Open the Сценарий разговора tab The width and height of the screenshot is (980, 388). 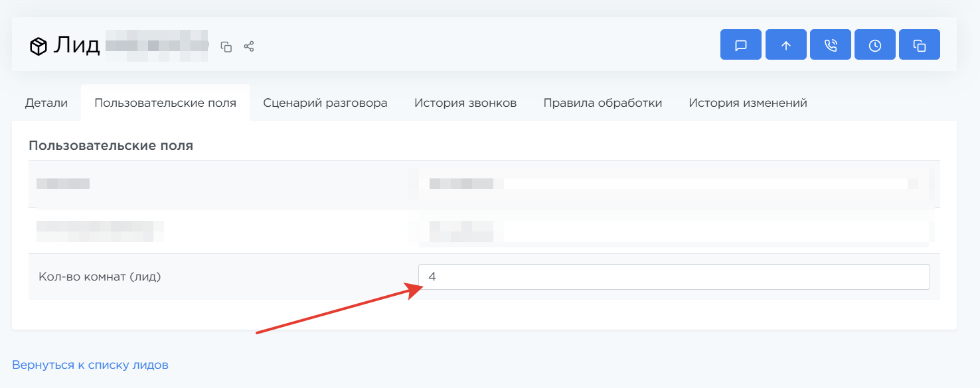pyautogui.click(x=325, y=103)
